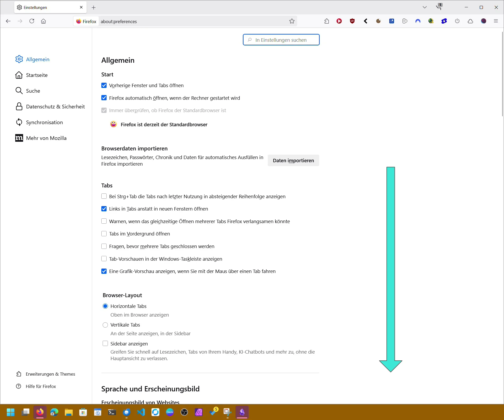Bookmark this page with the star icon
504x420 pixels.
coord(292,21)
